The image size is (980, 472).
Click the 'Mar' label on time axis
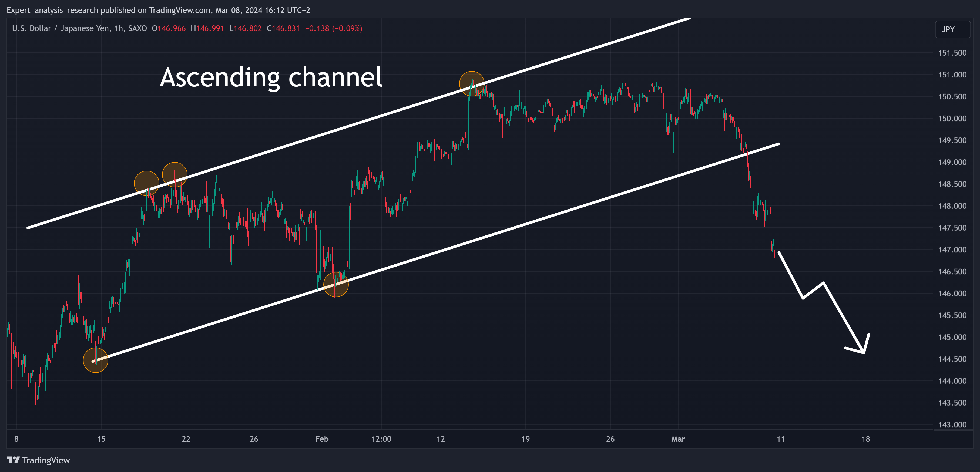click(x=678, y=439)
